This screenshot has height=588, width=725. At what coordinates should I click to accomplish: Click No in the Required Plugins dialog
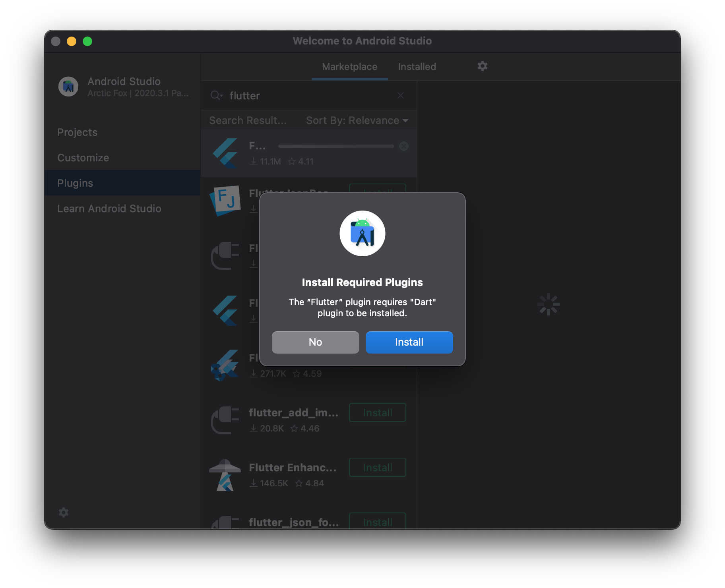coord(315,342)
